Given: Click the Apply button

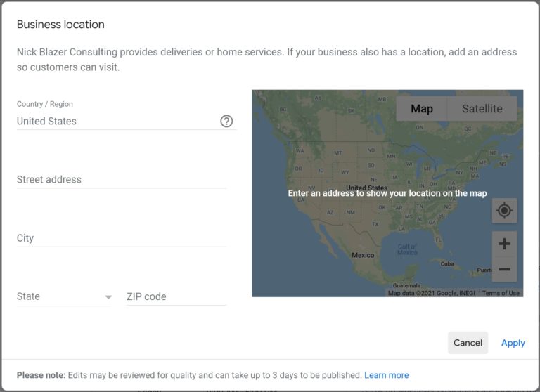Looking at the screenshot, I should click(x=513, y=343).
